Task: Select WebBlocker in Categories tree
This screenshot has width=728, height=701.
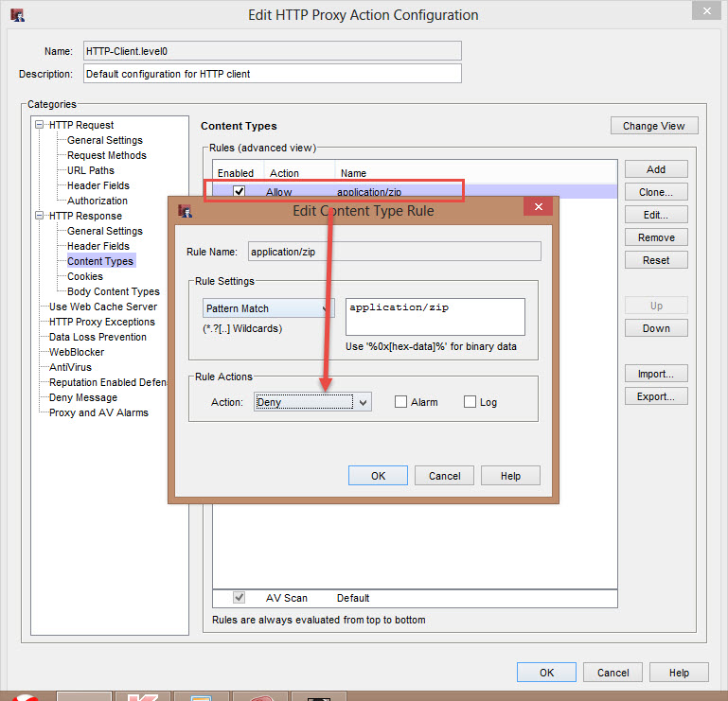Action: coord(77,352)
